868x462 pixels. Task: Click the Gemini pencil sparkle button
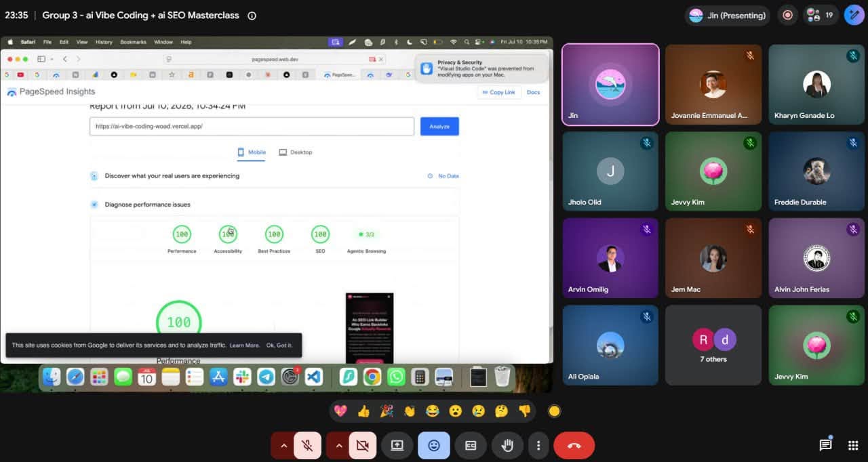point(854,15)
